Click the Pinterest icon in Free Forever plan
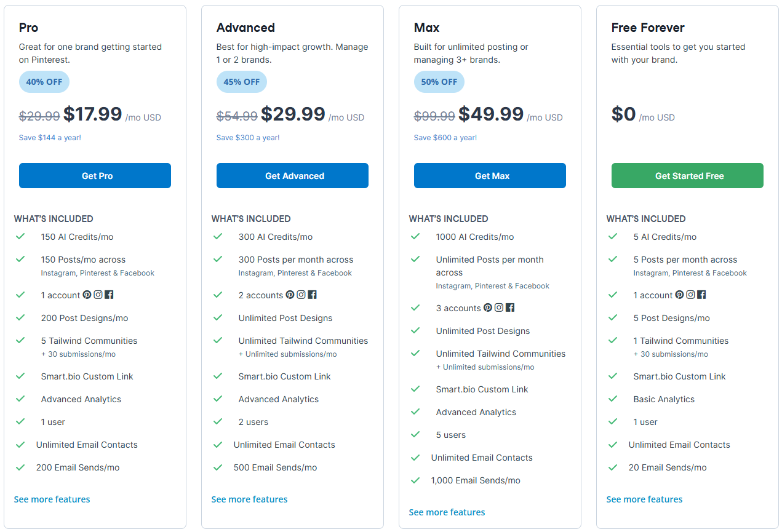The image size is (782, 532). (x=680, y=295)
